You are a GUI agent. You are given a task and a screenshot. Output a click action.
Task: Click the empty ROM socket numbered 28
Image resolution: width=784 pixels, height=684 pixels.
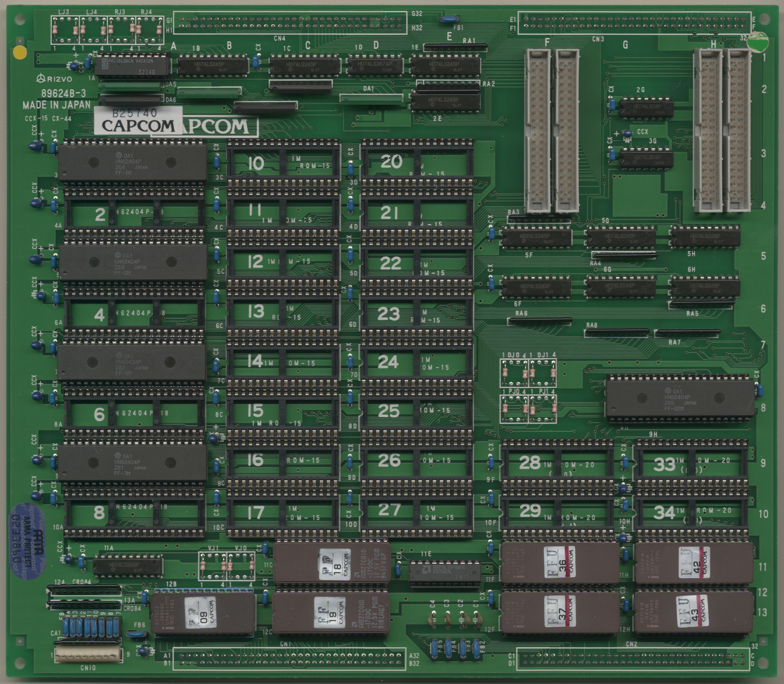[558, 463]
